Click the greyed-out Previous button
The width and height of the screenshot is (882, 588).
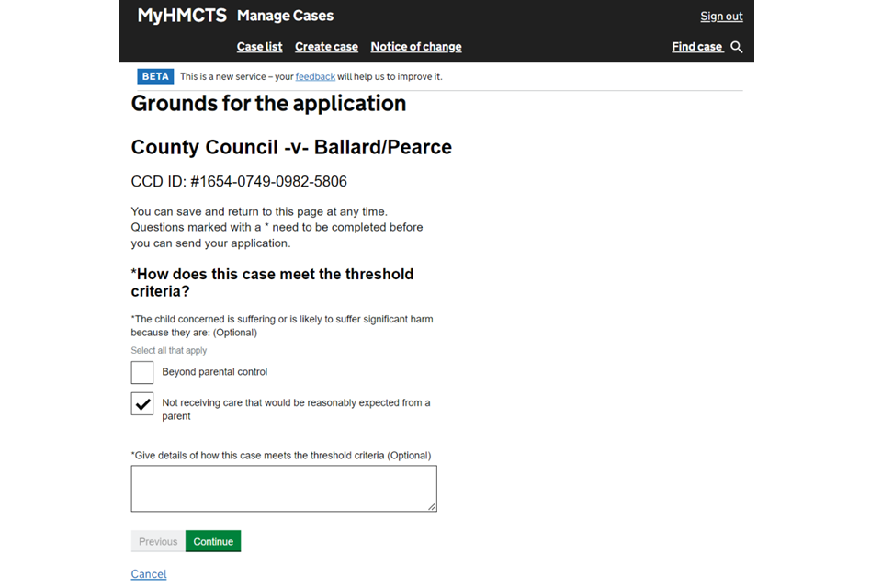point(158,542)
